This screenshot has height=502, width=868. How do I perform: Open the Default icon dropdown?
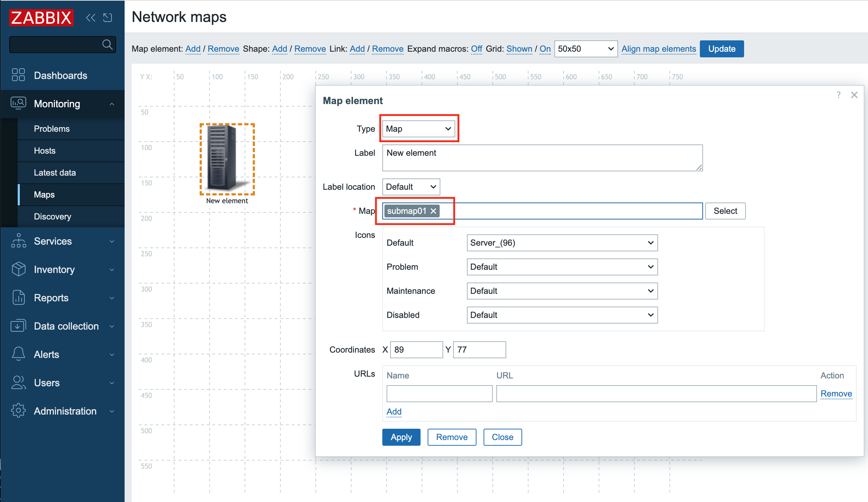(562, 243)
